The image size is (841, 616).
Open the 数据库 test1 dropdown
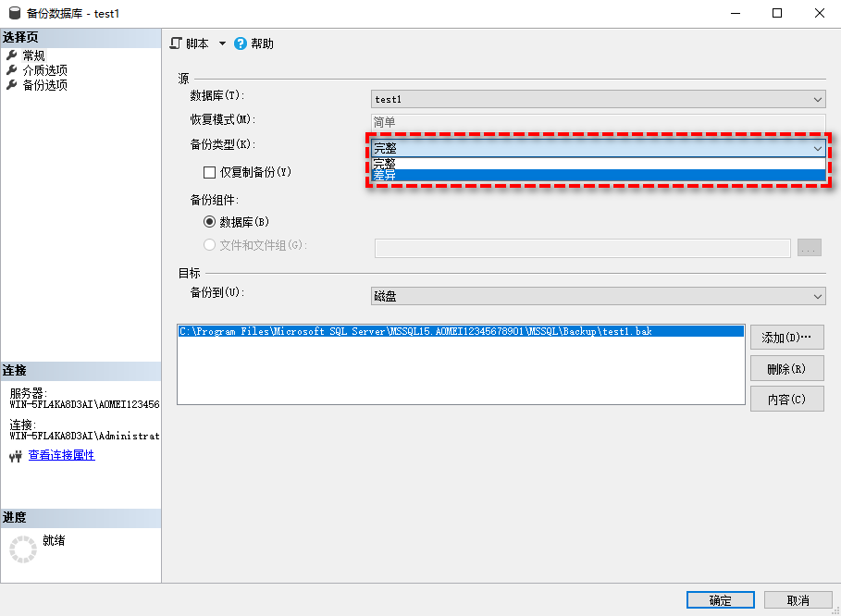click(598, 99)
